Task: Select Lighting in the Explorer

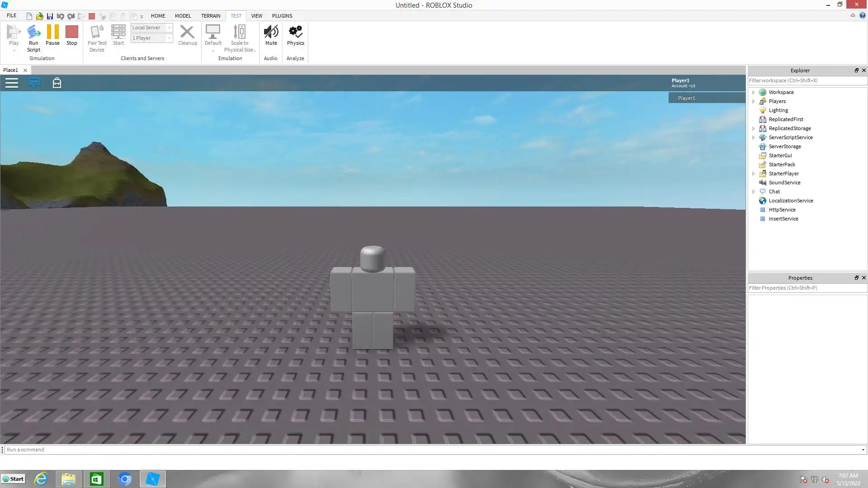Action: pos(778,110)
